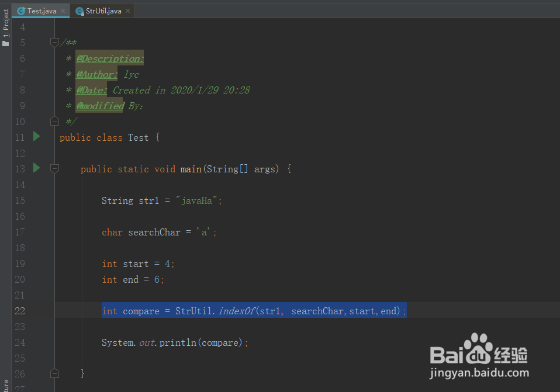This screenshot has height=392, width=560.
Task: Click the @modified tag in the comment
Action: [100, 106]
